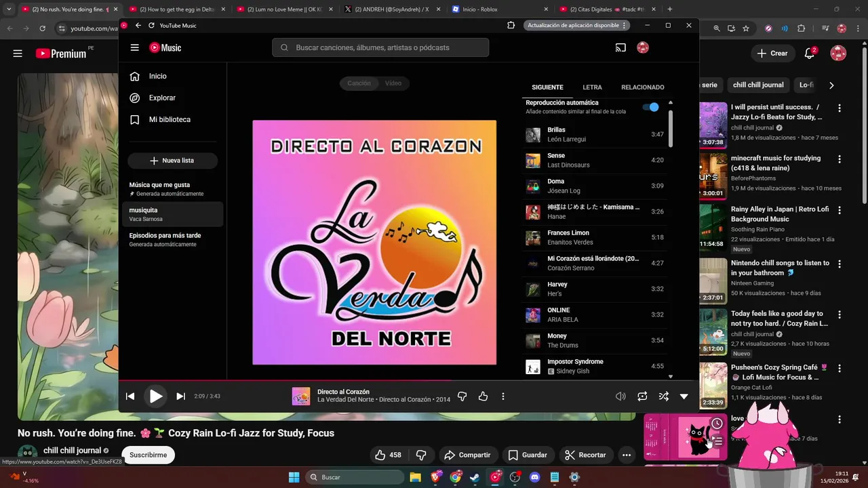Open Discord from the taskbar

point(534,477)
